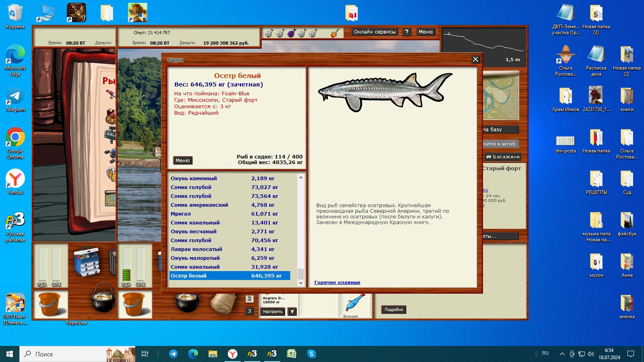Switch to tackle slot 3
The height and width of the screenshot is (362, 644).
(250, 311)
